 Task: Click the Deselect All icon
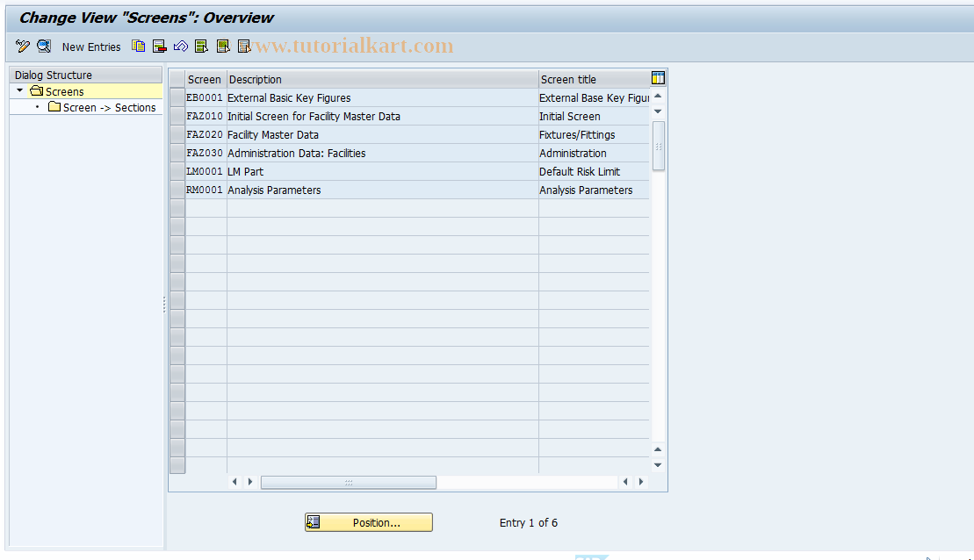pos(244,46)
